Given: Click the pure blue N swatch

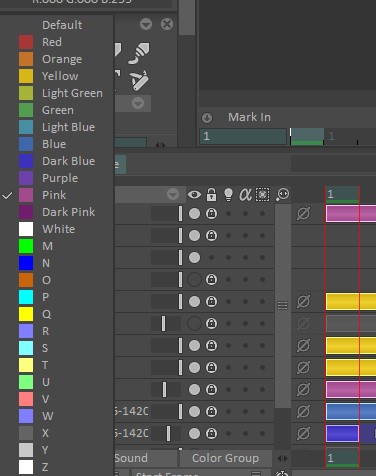Looking at the screenshot, I should click(x=26, y=263).
